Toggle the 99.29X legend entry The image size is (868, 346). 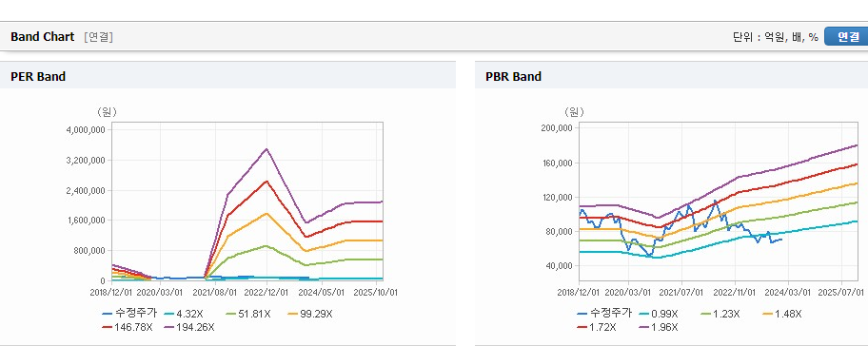click(x=310, y=314)
